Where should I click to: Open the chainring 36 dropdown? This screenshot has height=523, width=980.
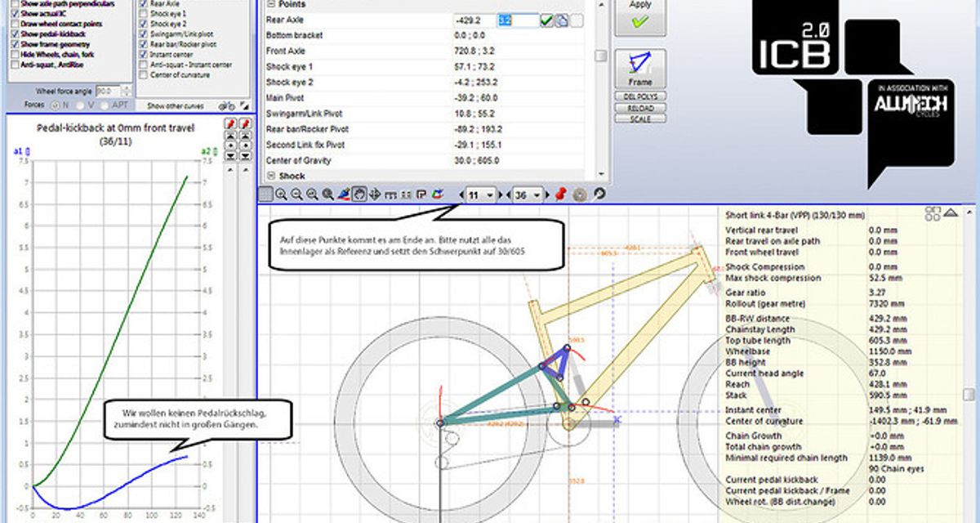click(x=528, y=194)
